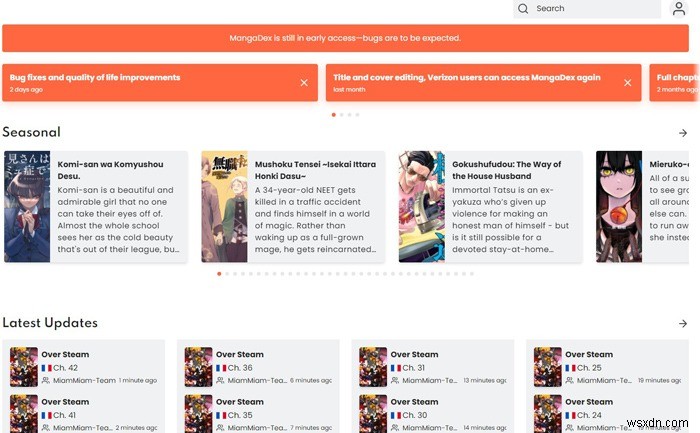Open Gokushufudou: The Way of the House Husband title
The height and width of the screenshot is (433, 700).
coord(507,170)
